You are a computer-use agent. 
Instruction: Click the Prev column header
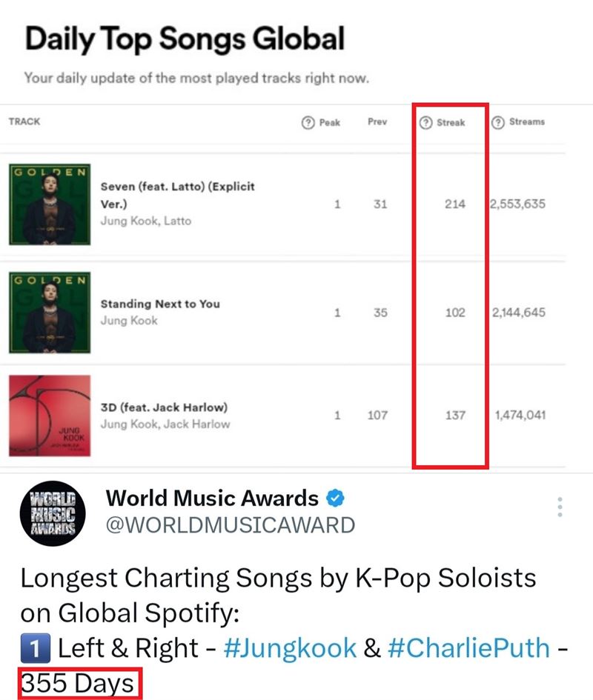377,122
